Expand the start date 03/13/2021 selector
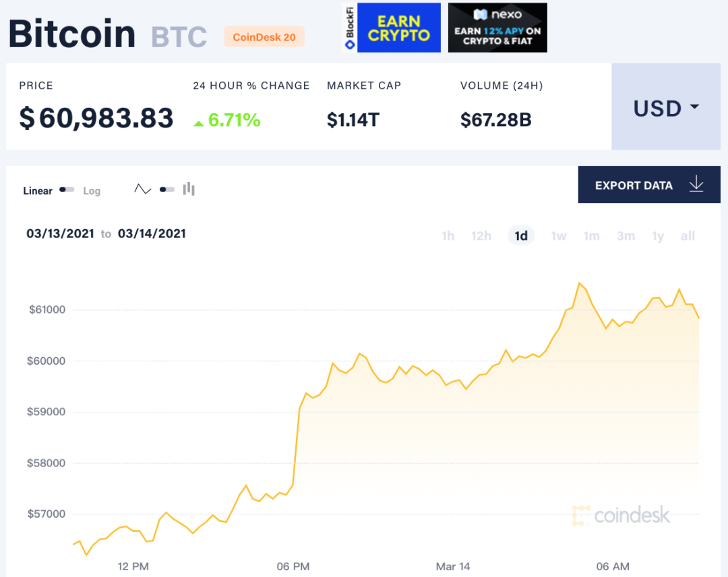 click(x=60, y=233)
